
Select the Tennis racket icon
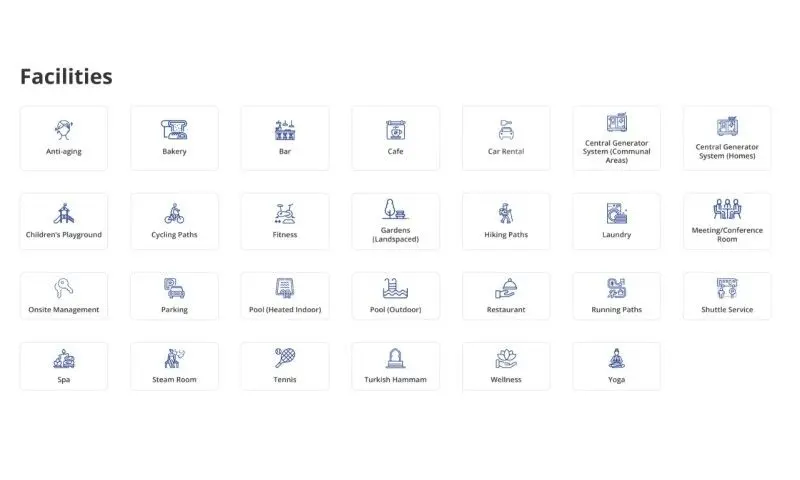[x=285, y=358]
